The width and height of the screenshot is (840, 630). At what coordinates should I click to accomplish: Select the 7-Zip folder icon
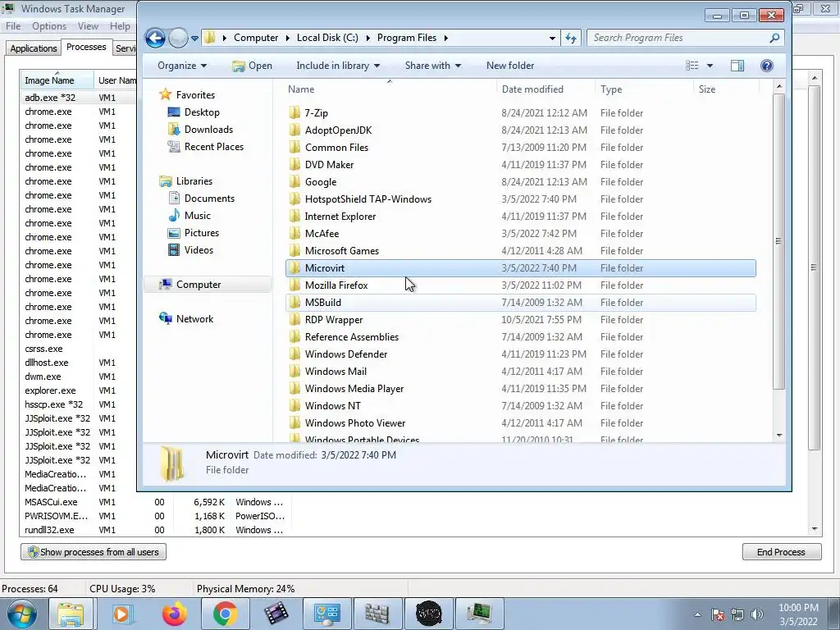(x=294, y=113)
